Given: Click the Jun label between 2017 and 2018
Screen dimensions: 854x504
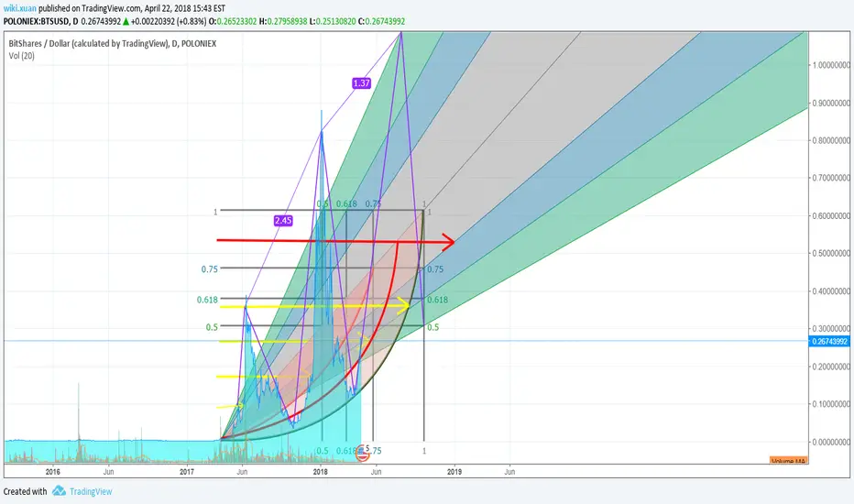Looking at the screenshot, I should [x=243, y=471].
